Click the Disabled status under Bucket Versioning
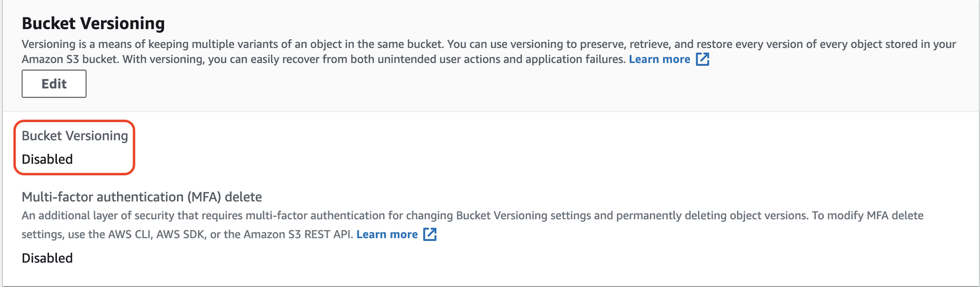Screen dimensions: 980x287 pos(47,159)
